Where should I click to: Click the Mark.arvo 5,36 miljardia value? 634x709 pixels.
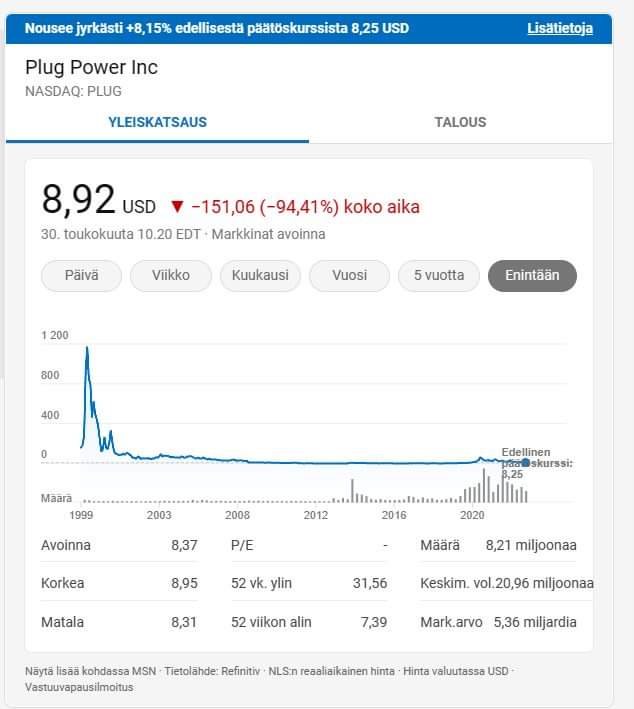(535, 622)
